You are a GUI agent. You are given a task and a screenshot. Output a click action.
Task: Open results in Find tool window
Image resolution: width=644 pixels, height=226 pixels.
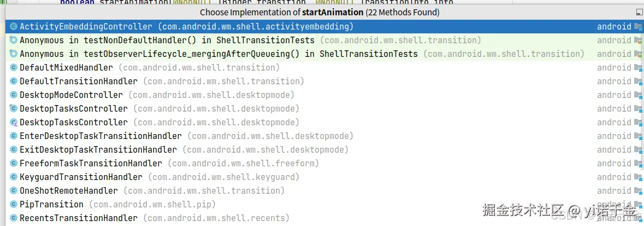pyautogui.click(x=639, y=12)
